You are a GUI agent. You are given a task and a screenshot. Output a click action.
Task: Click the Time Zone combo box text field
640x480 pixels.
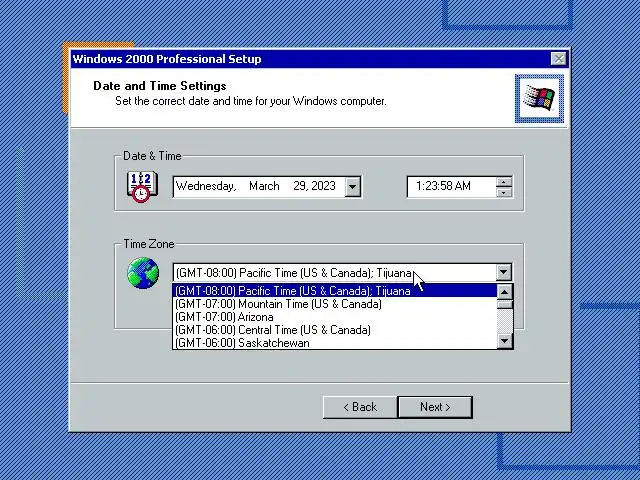click(335, 272)
